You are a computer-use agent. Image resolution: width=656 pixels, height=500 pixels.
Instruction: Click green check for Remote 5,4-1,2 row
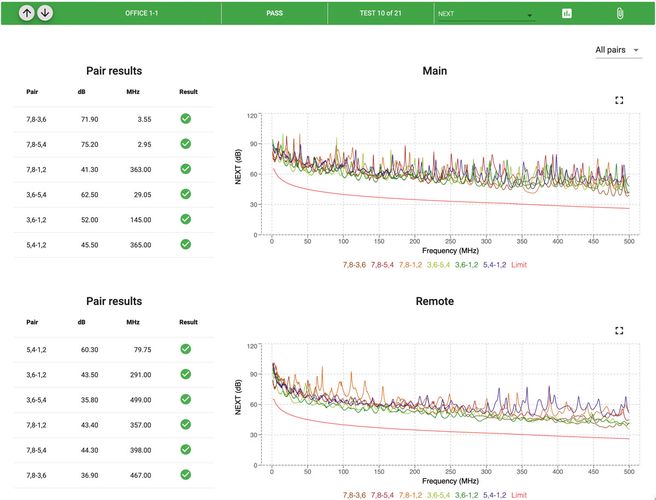click(186, 349)
